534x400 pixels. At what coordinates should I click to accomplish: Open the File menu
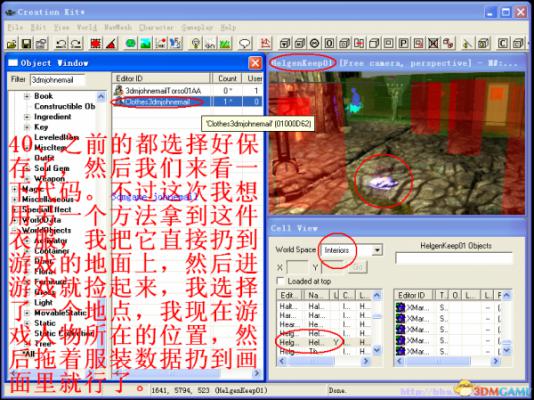15,28
